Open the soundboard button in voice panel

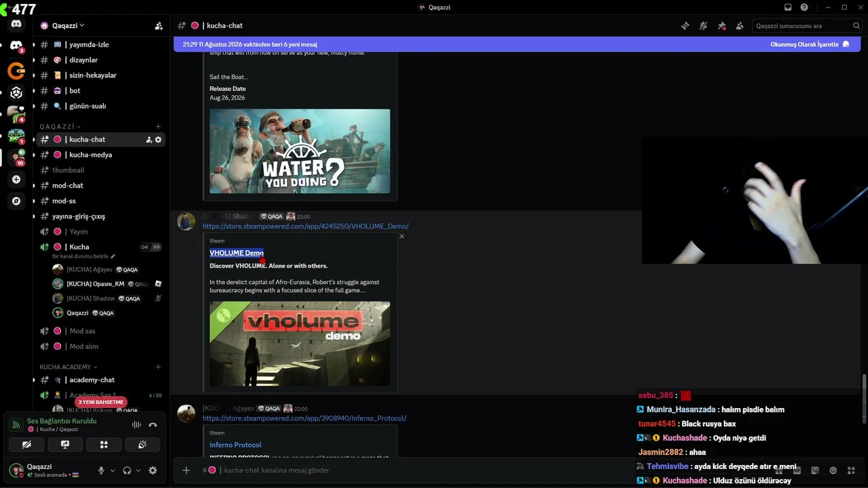[x=142, y=445]
